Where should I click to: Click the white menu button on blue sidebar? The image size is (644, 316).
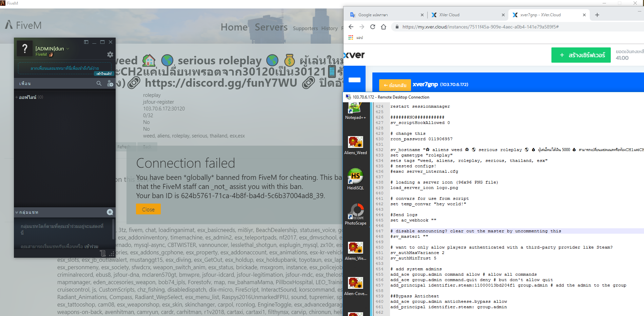pos(354,80)
